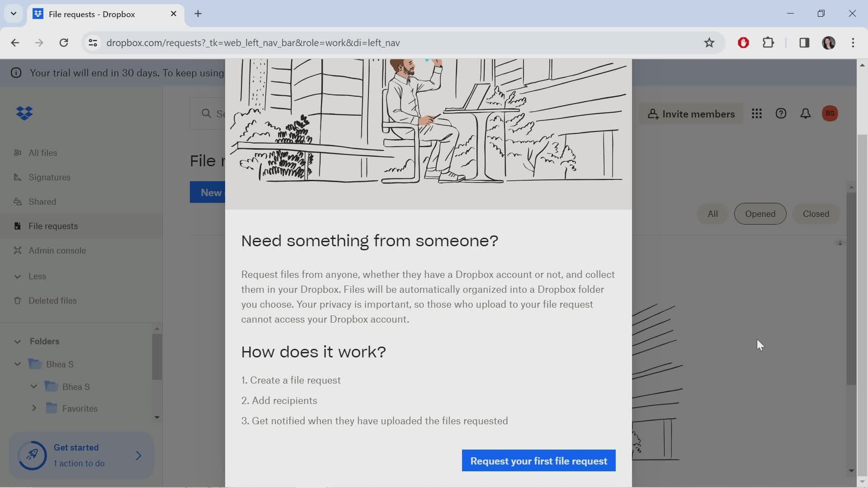Select the Opened tab filter
The image size is (868, 488).
[x=760, y=213]
